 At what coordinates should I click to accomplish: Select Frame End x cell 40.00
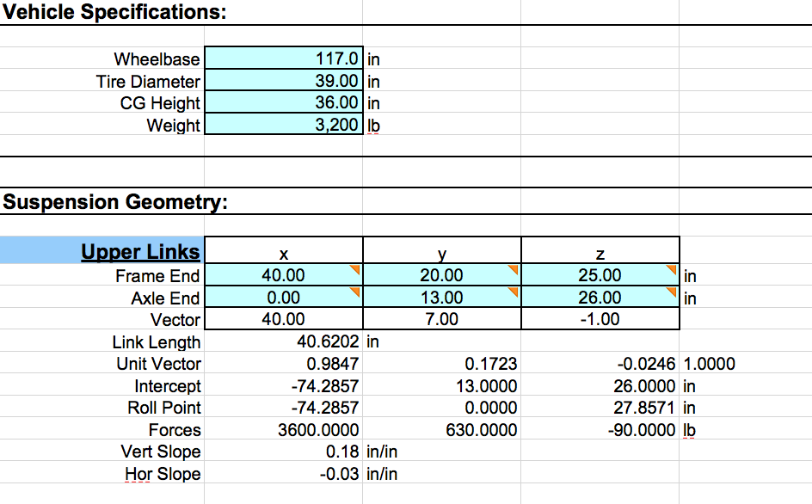[x=284, y=274]
